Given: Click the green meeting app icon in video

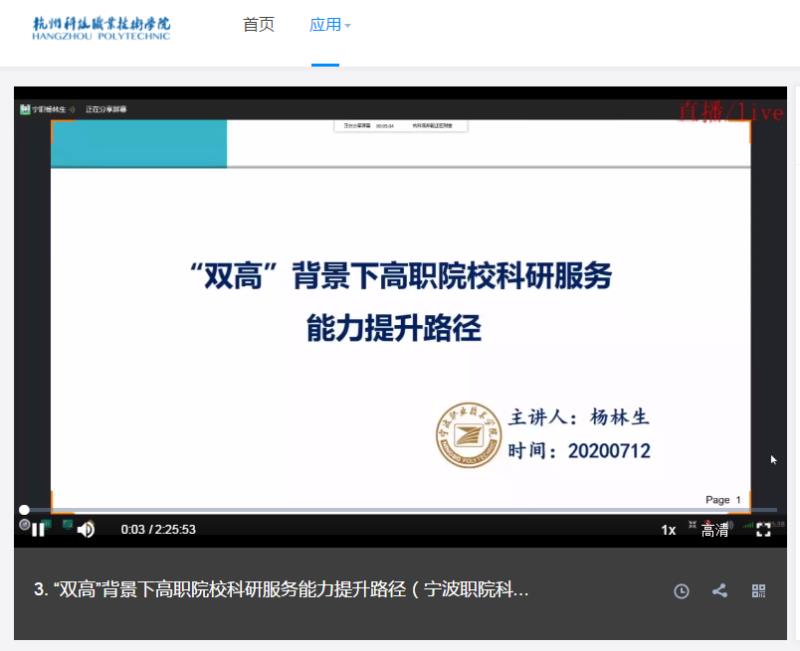Looking at the screenshot, I should pyautogui.click(x=25, y=109).
